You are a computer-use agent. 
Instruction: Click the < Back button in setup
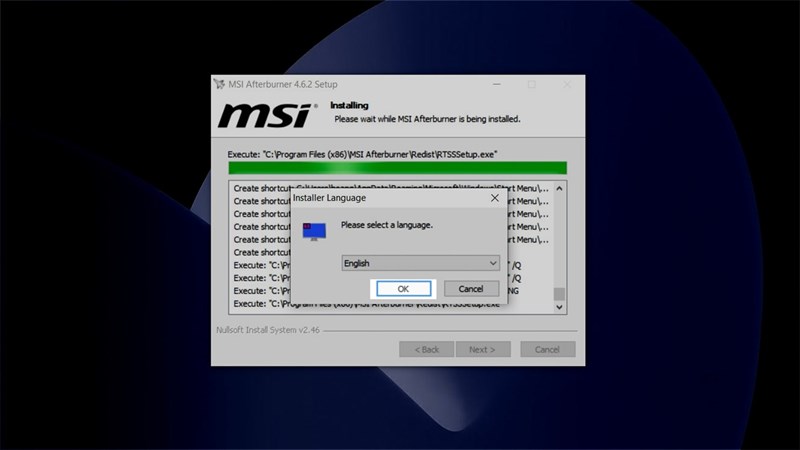[x=427, y=349]
